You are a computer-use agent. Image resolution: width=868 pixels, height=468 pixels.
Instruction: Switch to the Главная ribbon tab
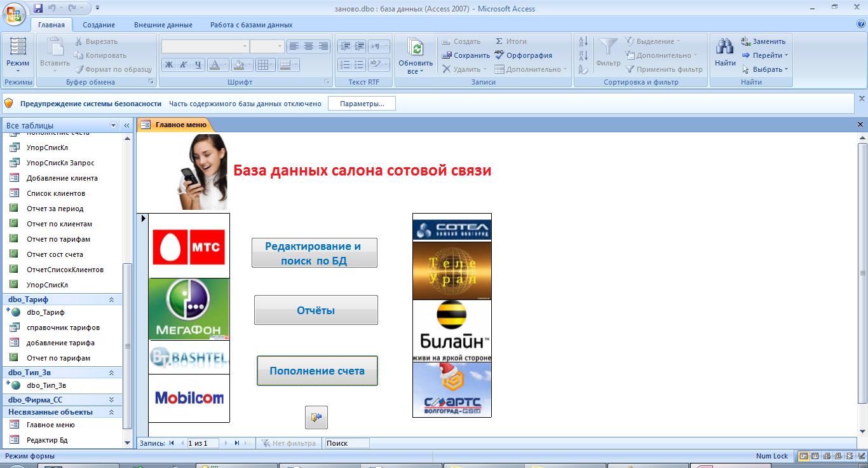click(51, 25)
